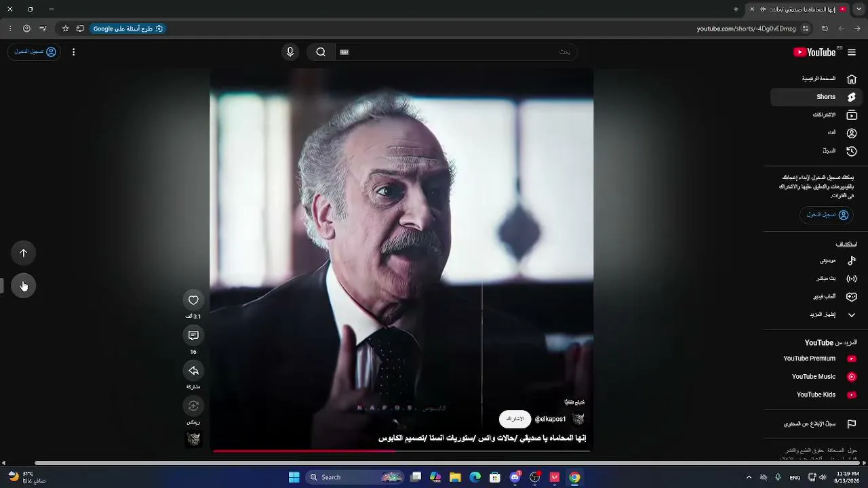Open the ENG language switcher
Viewport: 868px width, 488px height.
pyautogui.click(x=795, y=477)
